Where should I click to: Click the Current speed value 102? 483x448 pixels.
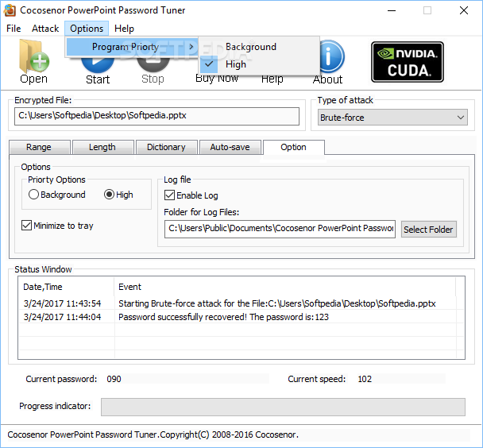point(365,379)
